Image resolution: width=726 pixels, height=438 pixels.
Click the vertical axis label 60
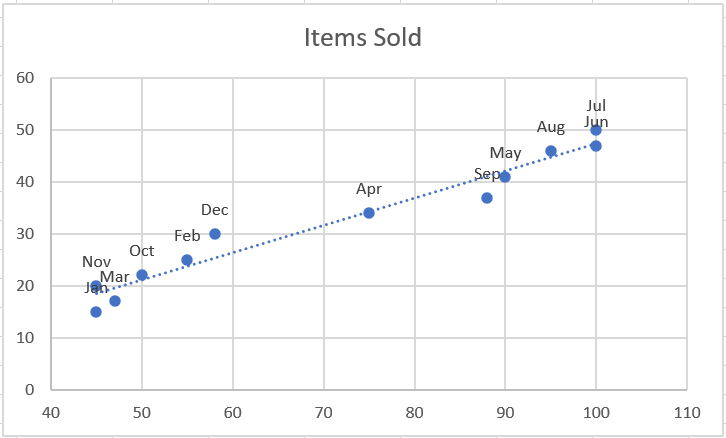25,78
